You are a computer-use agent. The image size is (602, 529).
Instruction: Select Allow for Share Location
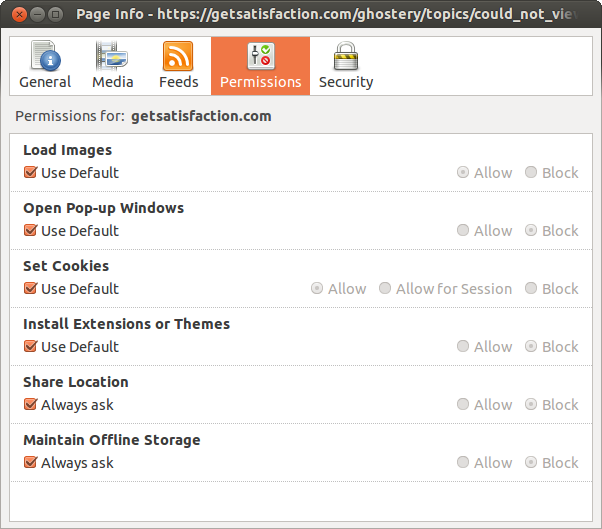463,405
